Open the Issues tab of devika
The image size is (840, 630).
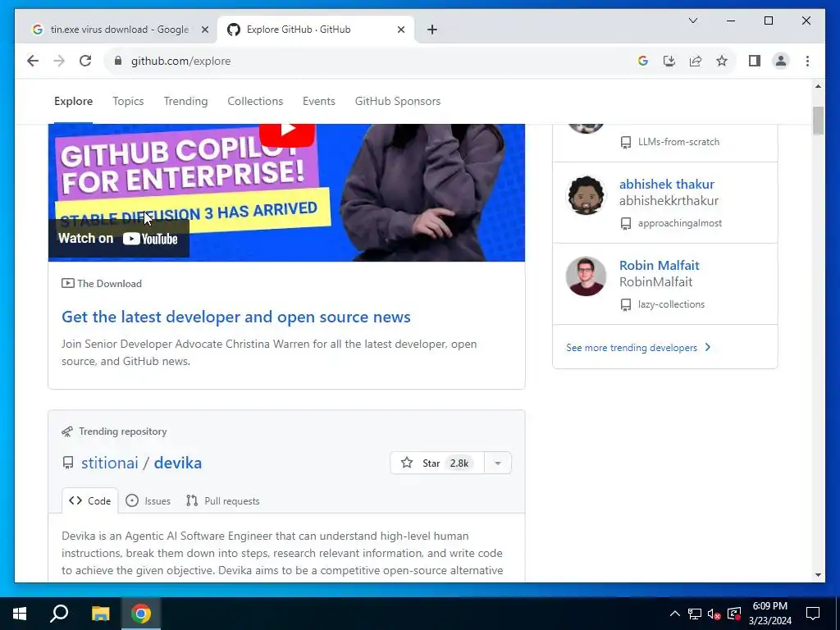point(148,501)
